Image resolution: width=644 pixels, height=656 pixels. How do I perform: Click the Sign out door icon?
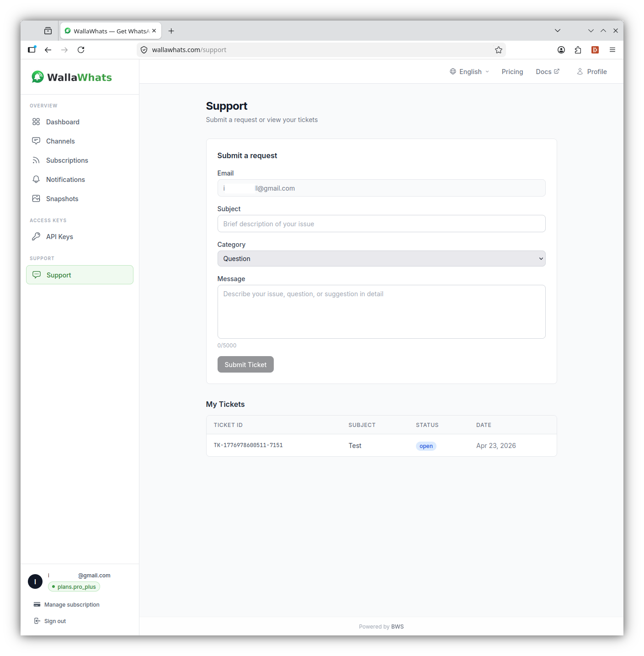pos(37,621)
